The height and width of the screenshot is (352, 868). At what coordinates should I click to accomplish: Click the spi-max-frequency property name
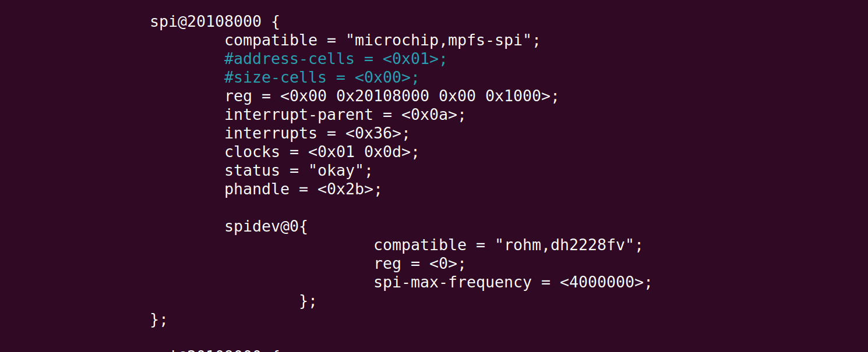(x=453, y=282)
